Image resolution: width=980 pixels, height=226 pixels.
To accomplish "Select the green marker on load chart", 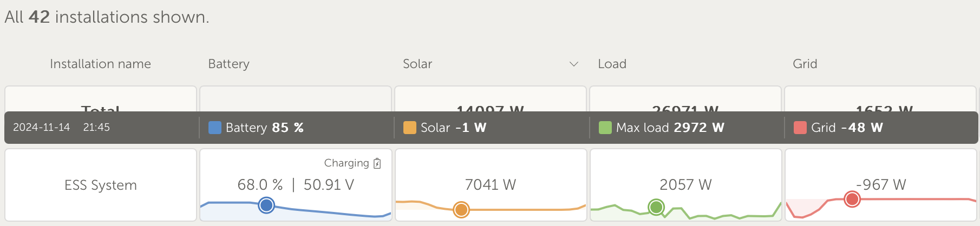I will click(656, 207).
